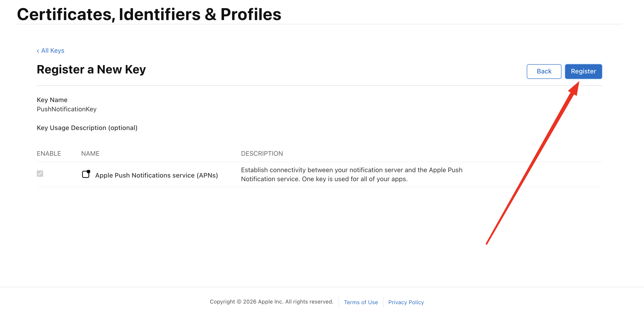Click the red arrow annotation
The image size is (644, 322).
point(532,162)
